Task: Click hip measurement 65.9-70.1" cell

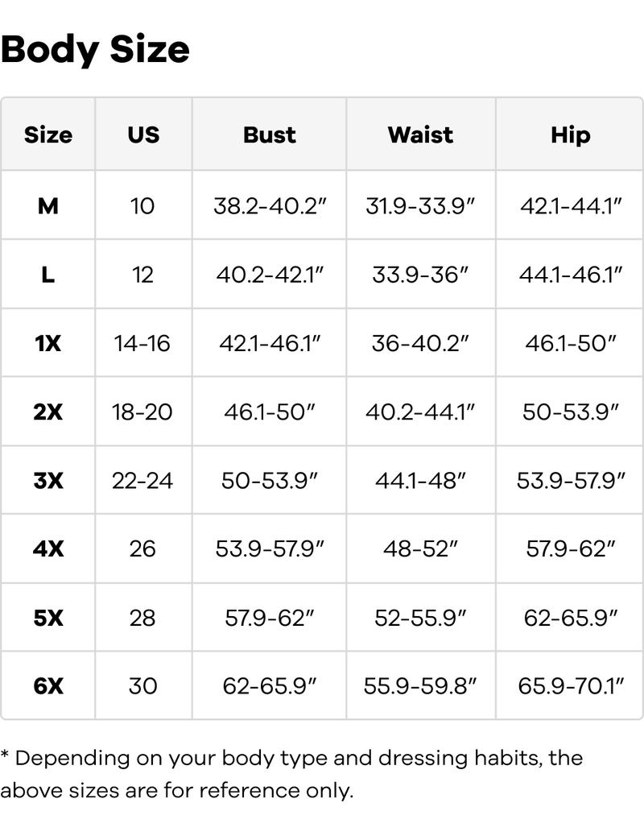Action: pos(570,685)
